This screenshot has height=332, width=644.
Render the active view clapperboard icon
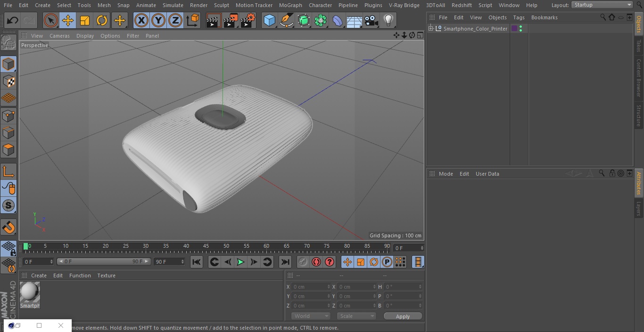point(214,21)
